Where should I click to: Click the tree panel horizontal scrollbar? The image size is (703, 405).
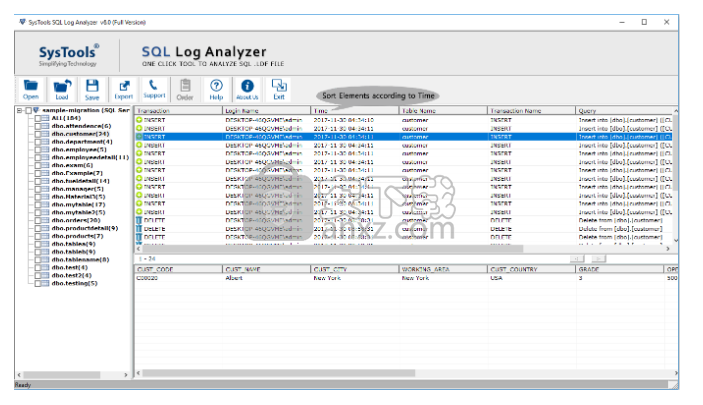click(x=61, y=375)
